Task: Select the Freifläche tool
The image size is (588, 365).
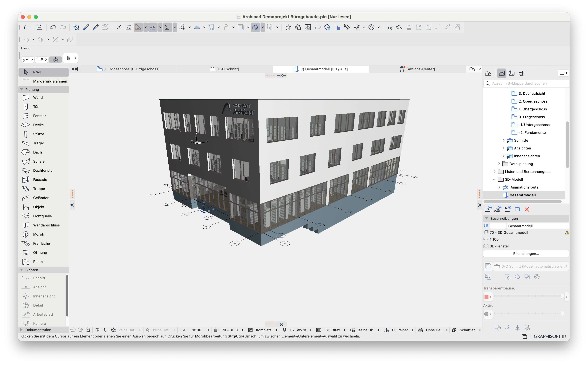Action: pos(43,243)
